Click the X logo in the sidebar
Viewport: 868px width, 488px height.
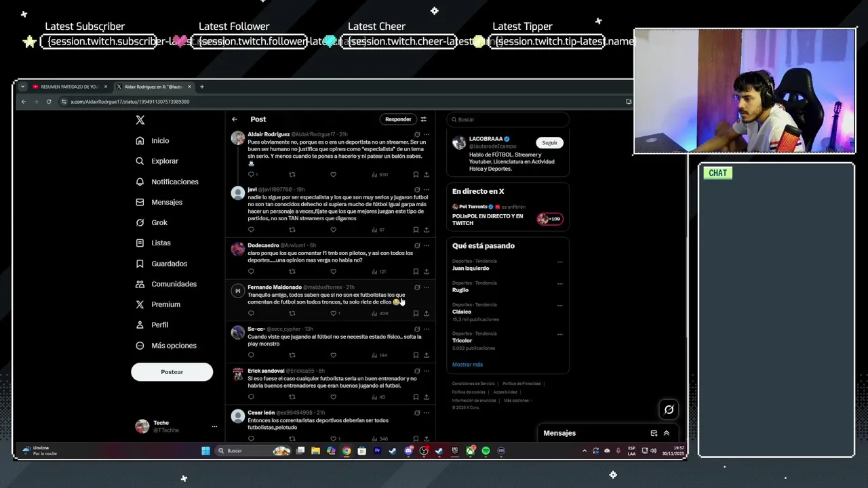pyautogui.click(x=140, y=120)
